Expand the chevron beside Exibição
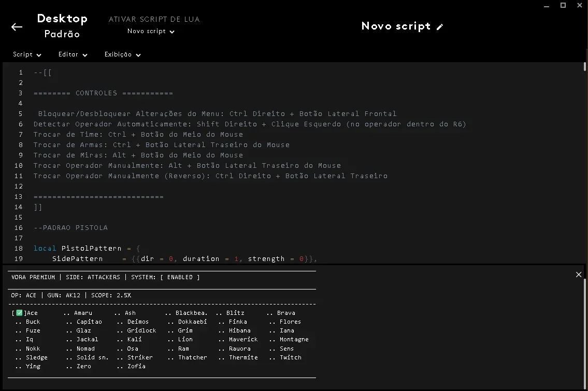Screen dimensions: 588x391 pos(138,55)
